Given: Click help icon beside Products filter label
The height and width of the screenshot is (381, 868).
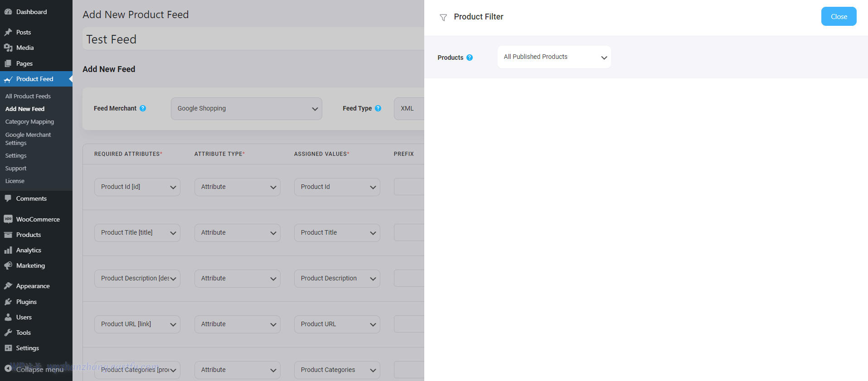Looking at the screenshot, I should point(470,58).
